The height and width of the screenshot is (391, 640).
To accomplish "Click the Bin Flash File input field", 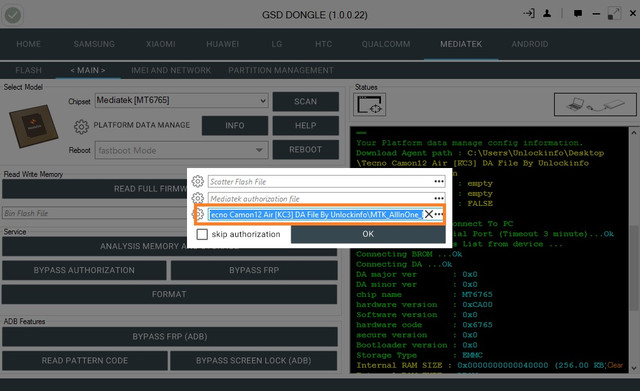I will click(x=95, y=213).
